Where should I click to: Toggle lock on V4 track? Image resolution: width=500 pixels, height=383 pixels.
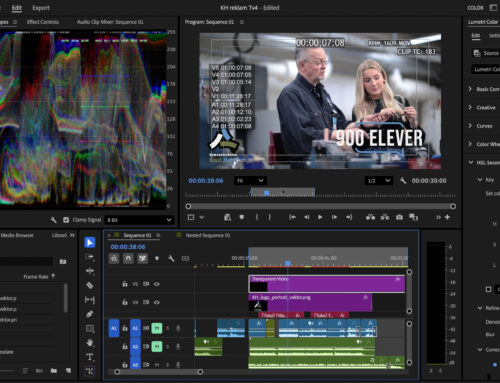[125, 302]
